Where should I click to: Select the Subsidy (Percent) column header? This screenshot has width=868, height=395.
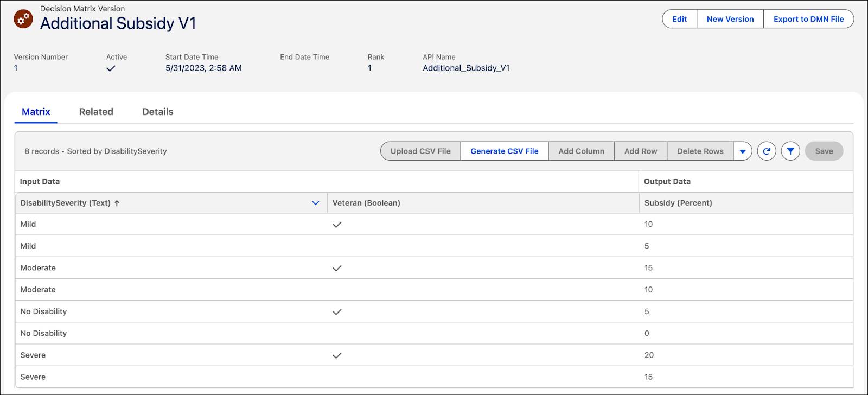click(x=746, y=203)
